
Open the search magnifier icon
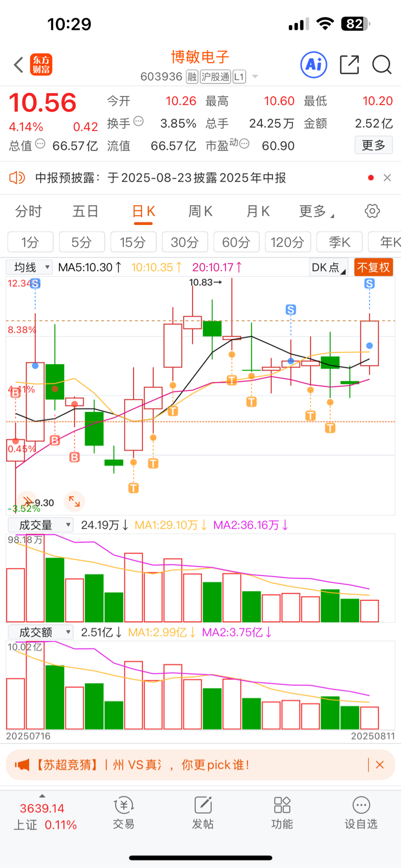(382, 65)
